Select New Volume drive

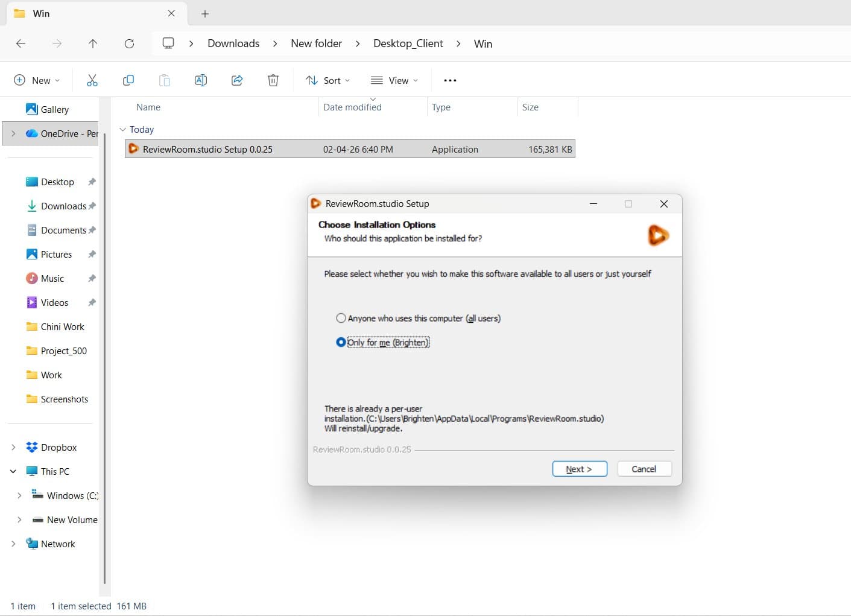(x=65, y=519)
